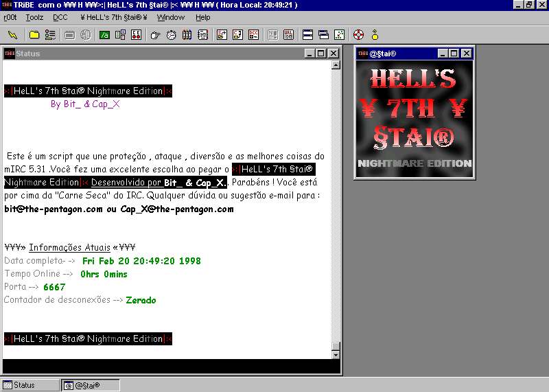Open the r00t menu
Image resolution: width=549 pixels, height=392 pixels.
10,17
